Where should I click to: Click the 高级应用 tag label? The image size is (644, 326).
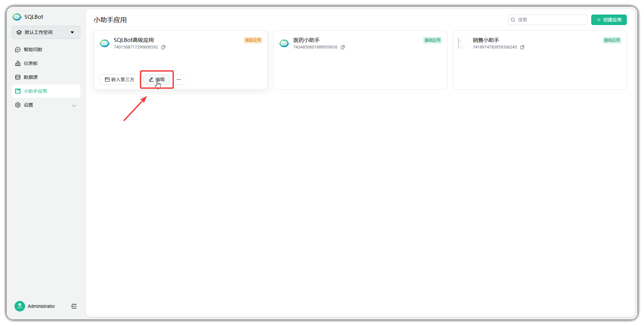click(253, 40)
